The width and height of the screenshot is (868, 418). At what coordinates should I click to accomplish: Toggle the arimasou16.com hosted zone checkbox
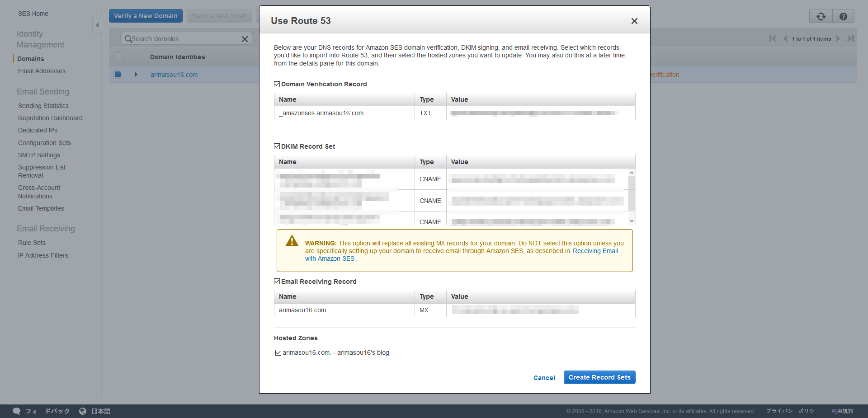pyautogui.click(x=278, y=352)
